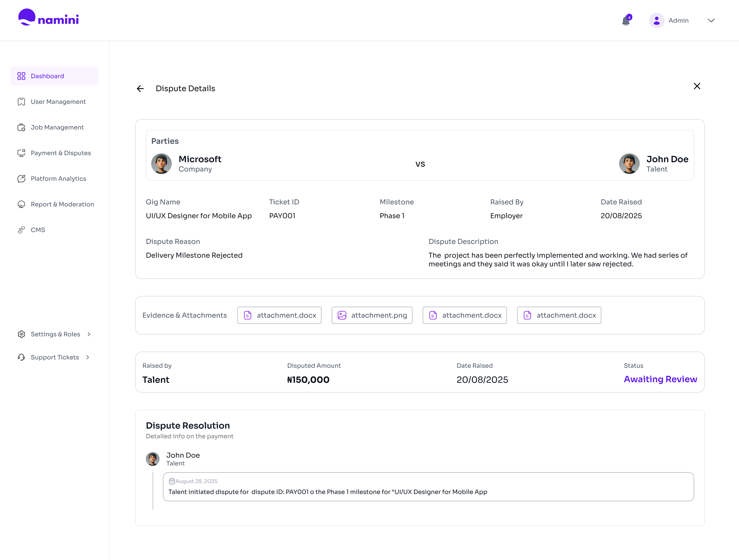Click the Microsoft company avatar

click(x=161, y=164)
